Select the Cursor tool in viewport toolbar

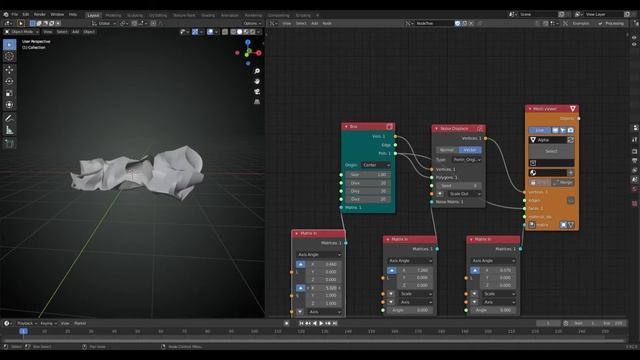[9, 57]
